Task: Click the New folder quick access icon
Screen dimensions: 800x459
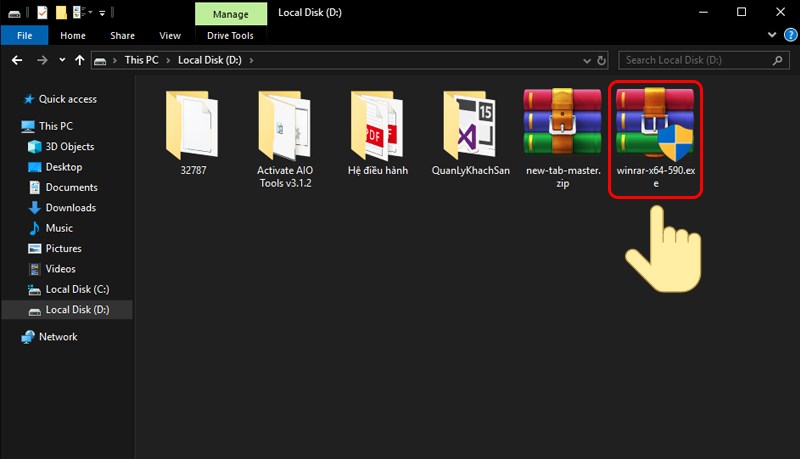Action: pos(61,12)
